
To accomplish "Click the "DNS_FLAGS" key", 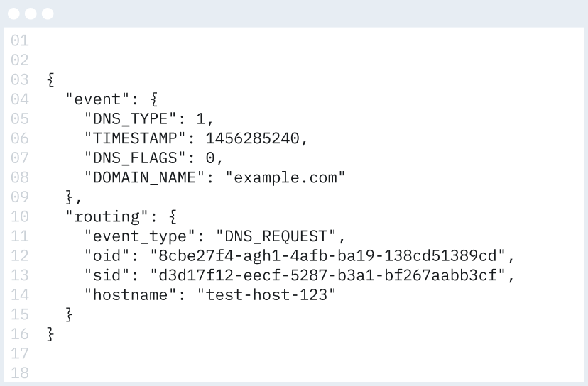I will tap(135, 158).
